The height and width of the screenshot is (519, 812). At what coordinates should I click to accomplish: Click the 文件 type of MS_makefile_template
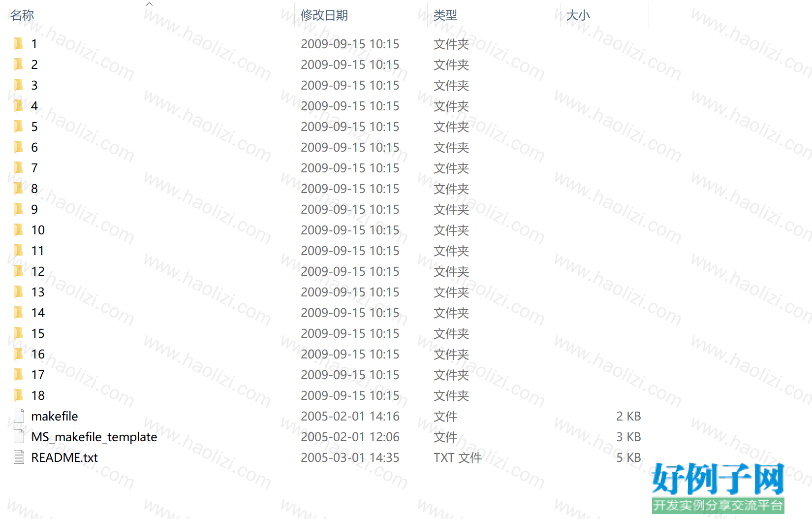[x=445, y=437]
